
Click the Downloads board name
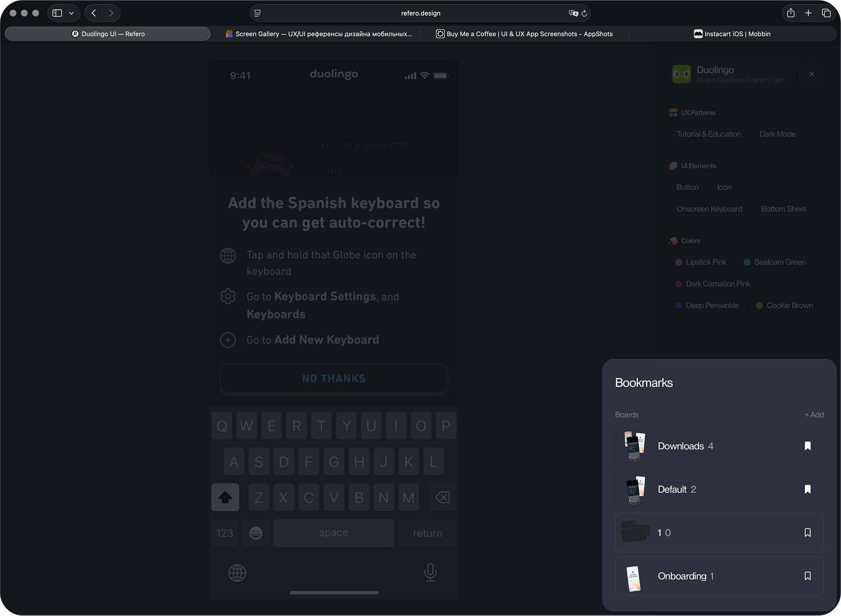point(681,446)
